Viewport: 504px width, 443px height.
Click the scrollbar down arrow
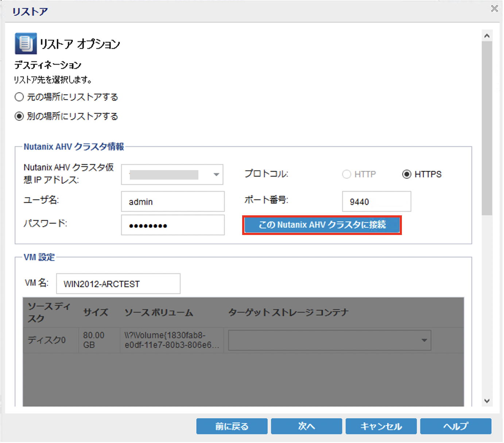pos(487,401)
